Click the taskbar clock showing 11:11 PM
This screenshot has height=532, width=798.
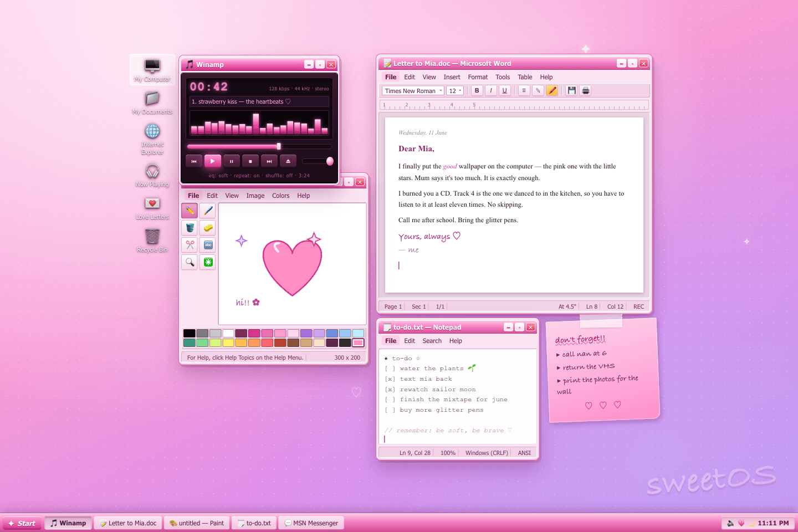(773, 523)
